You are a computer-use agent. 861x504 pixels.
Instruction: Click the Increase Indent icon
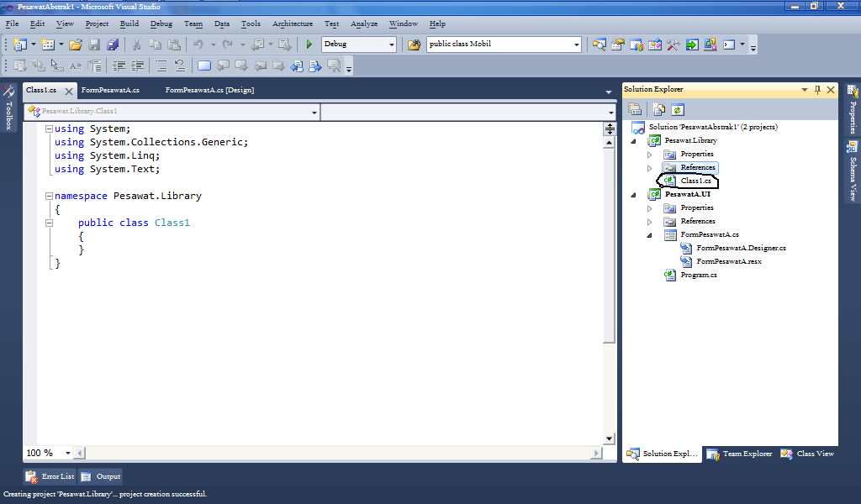137,66
